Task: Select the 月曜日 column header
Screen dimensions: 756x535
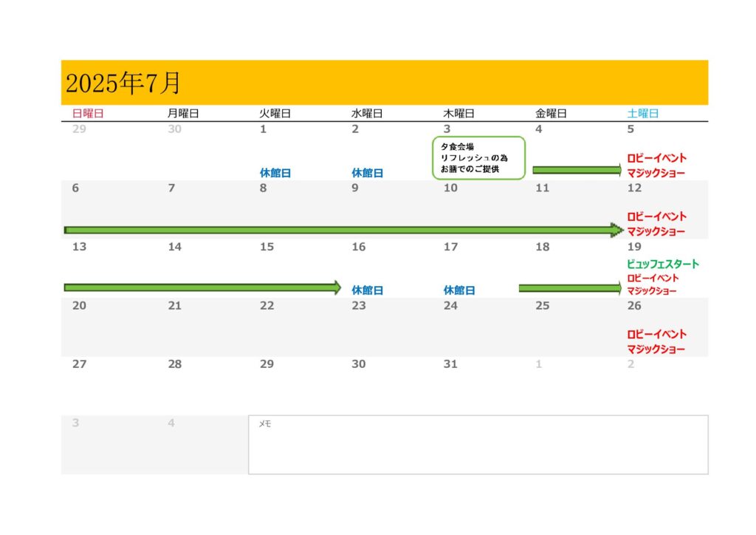Action: [x=183, y=113]
